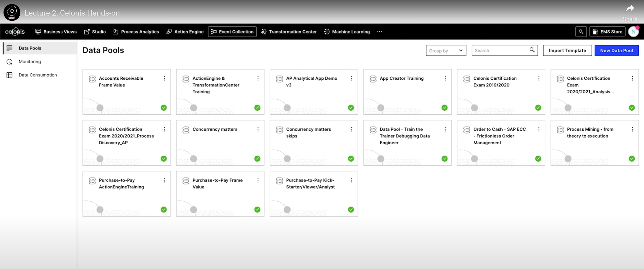Expand the more navigation items ellipsis

pos(380,32)
